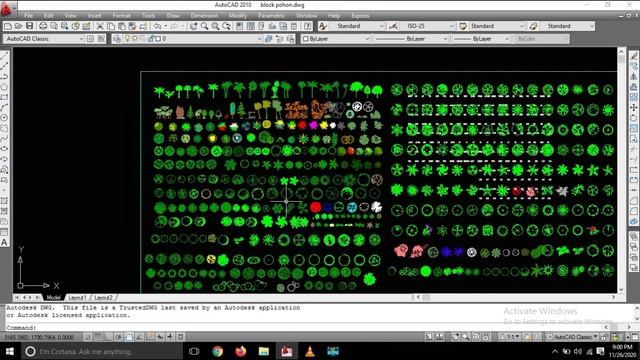Click the New drawing icon

pos(8,26)
